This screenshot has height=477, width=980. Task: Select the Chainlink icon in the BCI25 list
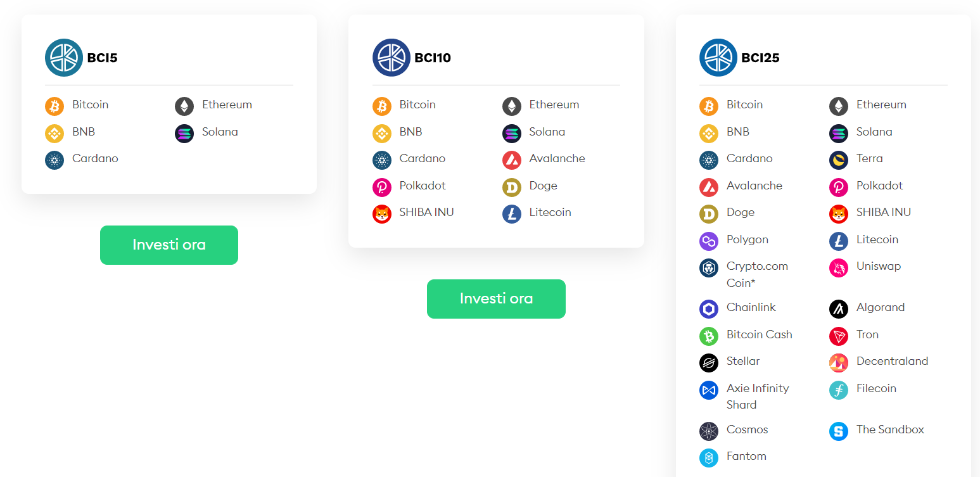pos(708,308)
